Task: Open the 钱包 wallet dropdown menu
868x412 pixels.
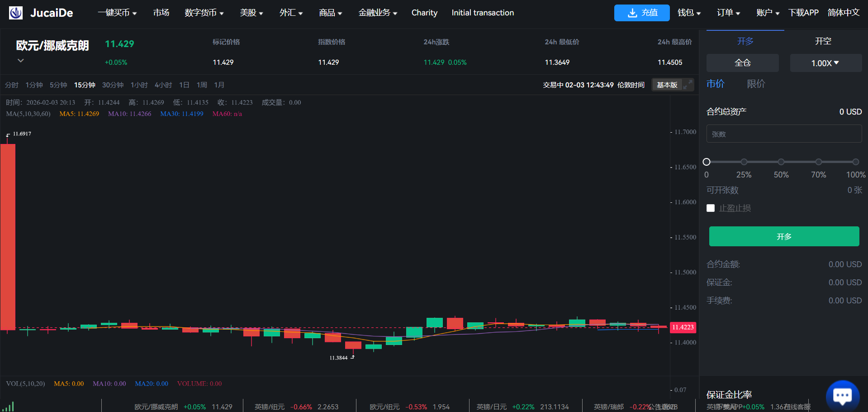Action: [x=688, y=13]
